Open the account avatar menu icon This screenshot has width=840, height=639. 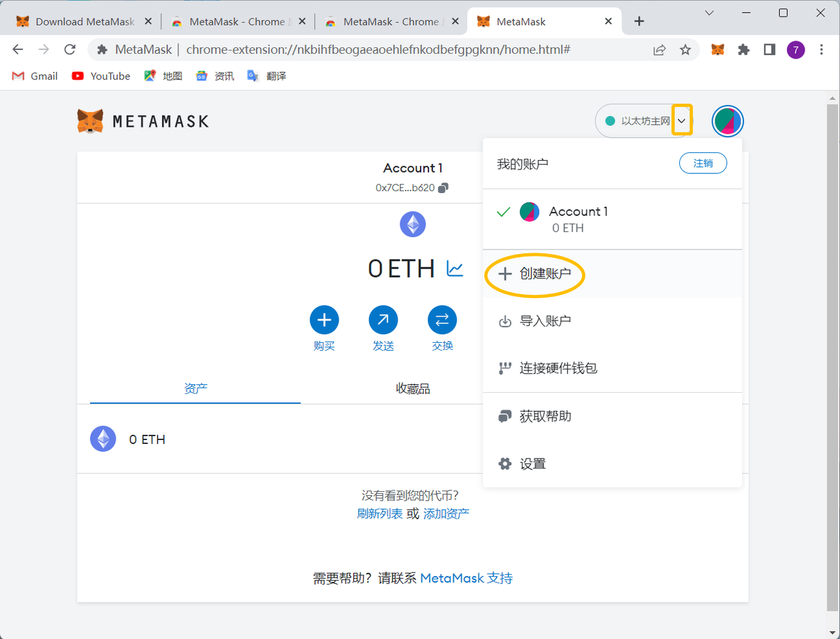pyautogui.click(x=728, y=121)
